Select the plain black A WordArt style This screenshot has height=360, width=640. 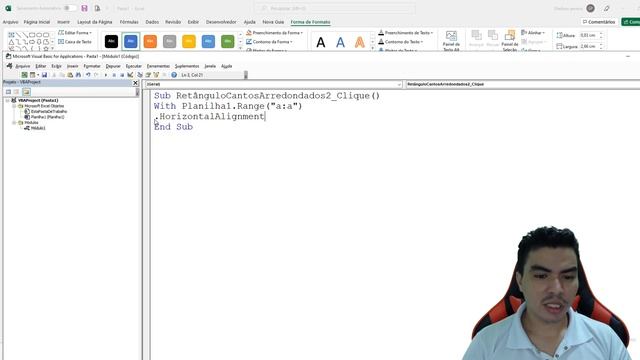pos(321,42)
